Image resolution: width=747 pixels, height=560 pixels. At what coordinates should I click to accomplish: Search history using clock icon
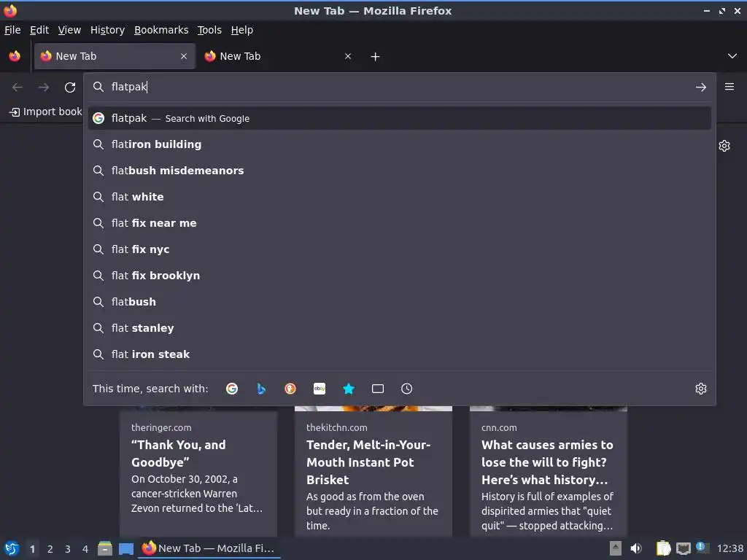tap(407, 389)
